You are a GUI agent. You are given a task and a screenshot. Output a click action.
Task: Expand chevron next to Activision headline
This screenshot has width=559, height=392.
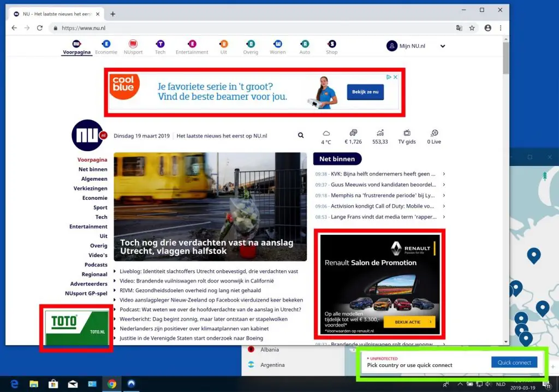[444, 206]
